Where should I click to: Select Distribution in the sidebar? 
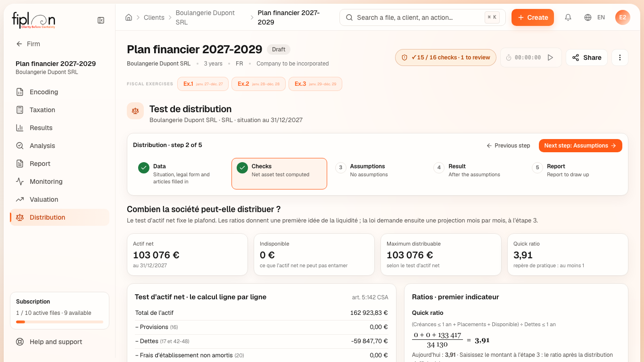[59, 217]
